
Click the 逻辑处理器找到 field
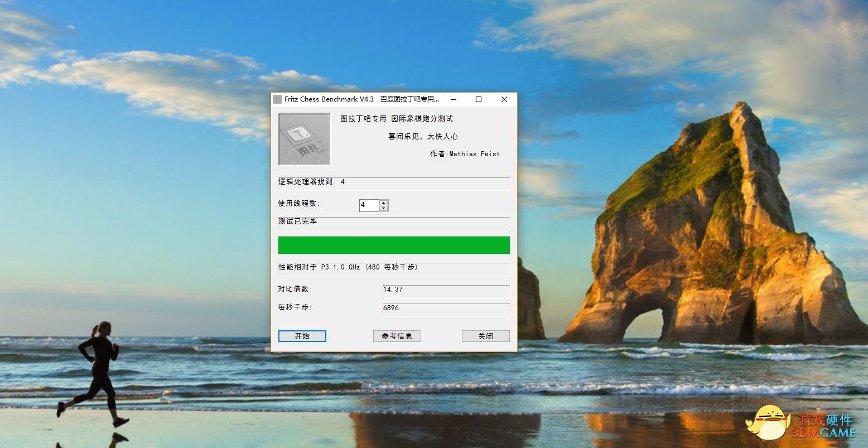click(394, 184)
